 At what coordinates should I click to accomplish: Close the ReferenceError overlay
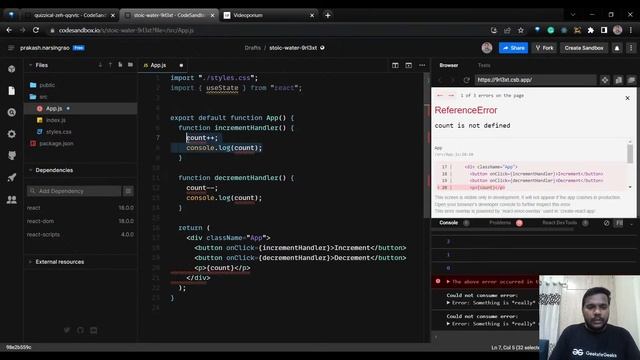click(627, 98)
